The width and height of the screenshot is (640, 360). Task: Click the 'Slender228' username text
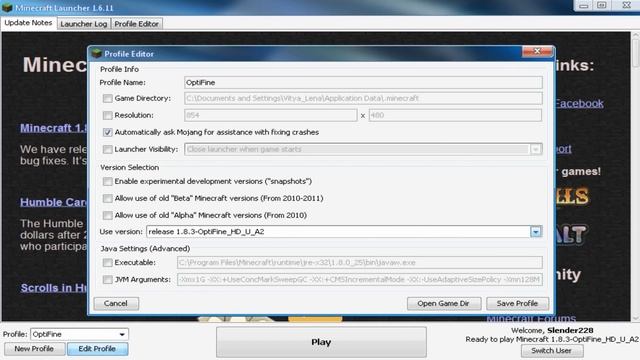570,330
